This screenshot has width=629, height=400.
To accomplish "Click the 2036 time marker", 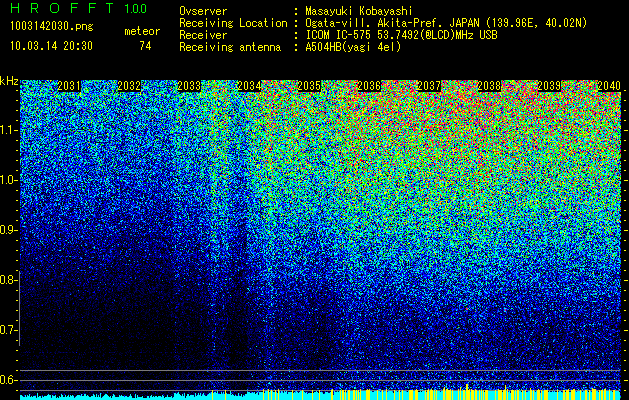I will 369,86.
